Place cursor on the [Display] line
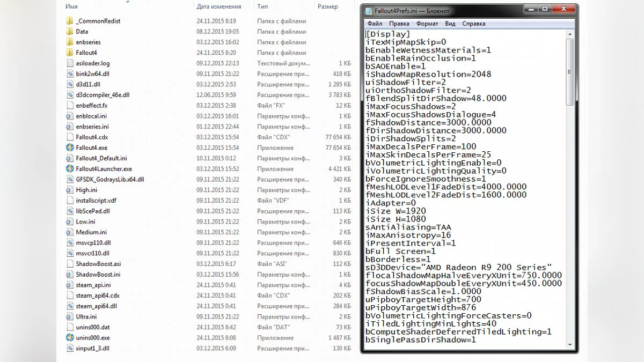Viewport: 644px width, 362px height. [387, 34]
